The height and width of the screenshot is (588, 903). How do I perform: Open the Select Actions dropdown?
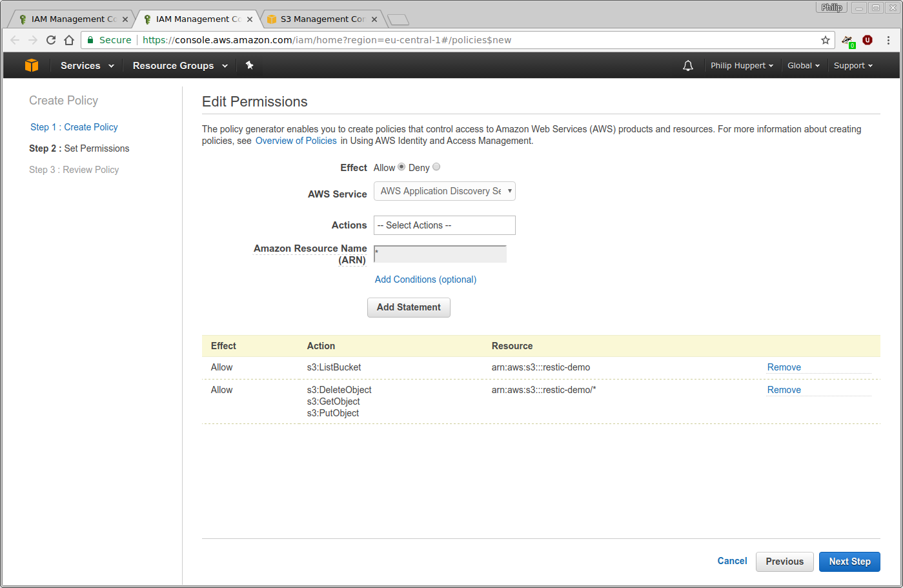(x=444, y=225)
